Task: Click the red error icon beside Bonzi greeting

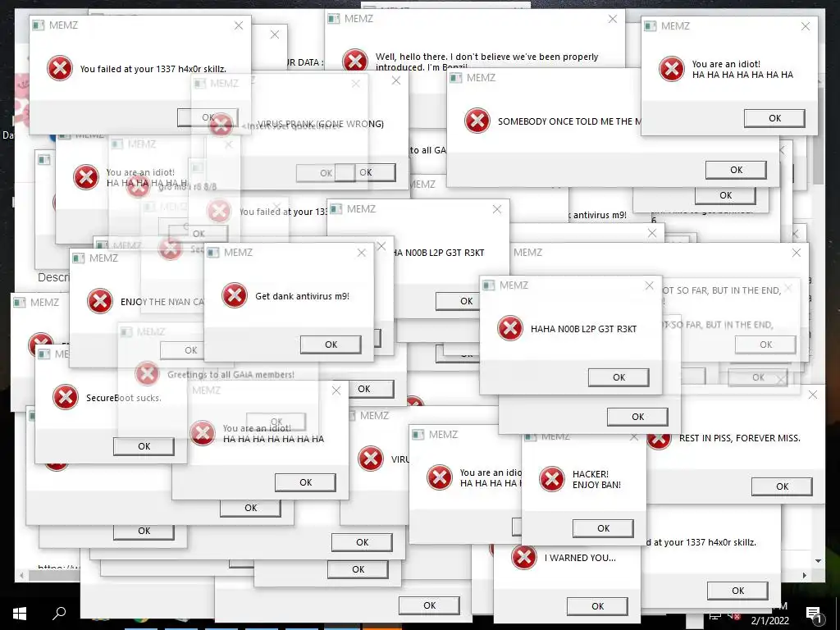Action: tap(355, 59)
